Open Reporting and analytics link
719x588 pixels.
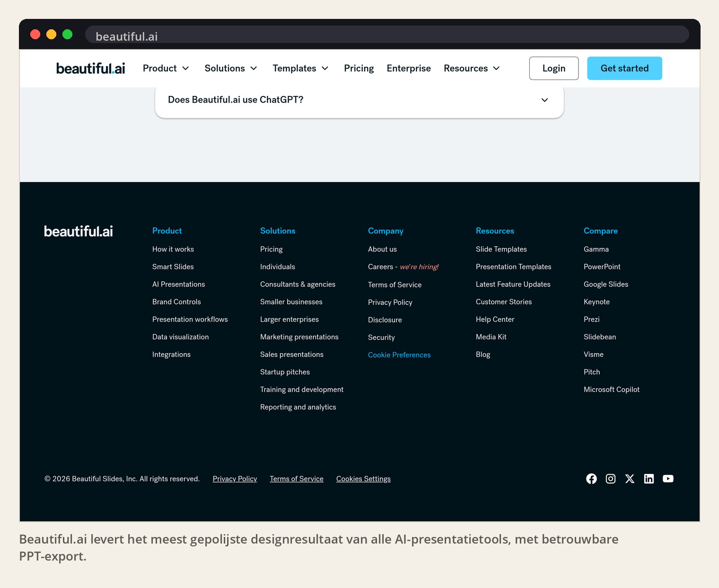pos(298,407)
